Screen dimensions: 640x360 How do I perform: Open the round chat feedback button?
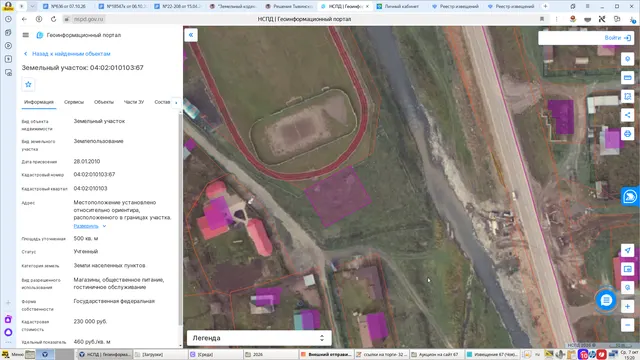(606, 300)
